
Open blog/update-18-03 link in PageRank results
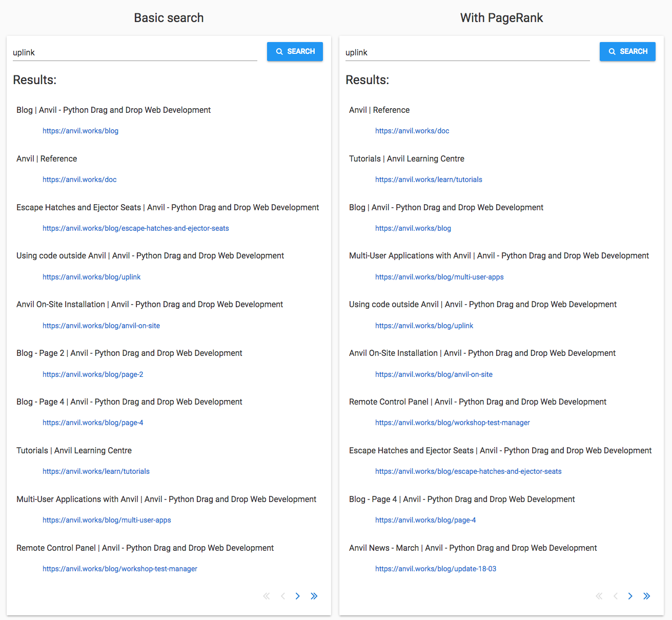point(436,569)
